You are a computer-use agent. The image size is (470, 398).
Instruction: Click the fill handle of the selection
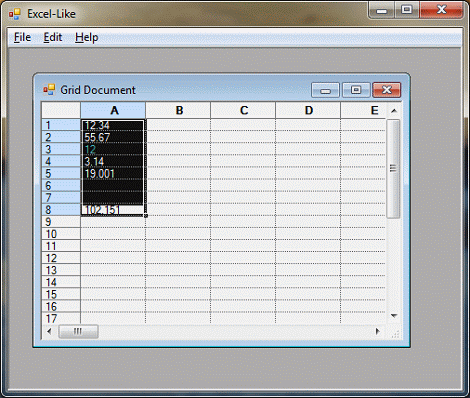(146, 216)
